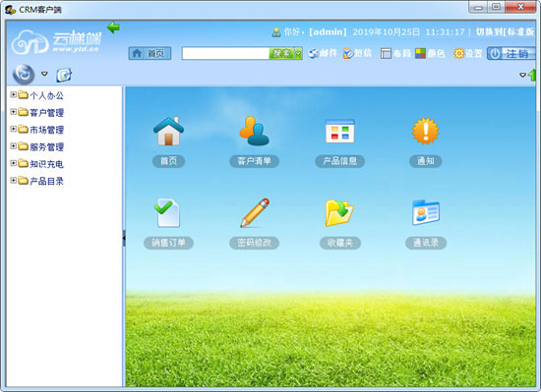Select the 客户管理 folder label
This screenshot has width=541, height=392.
coord(46,113)
